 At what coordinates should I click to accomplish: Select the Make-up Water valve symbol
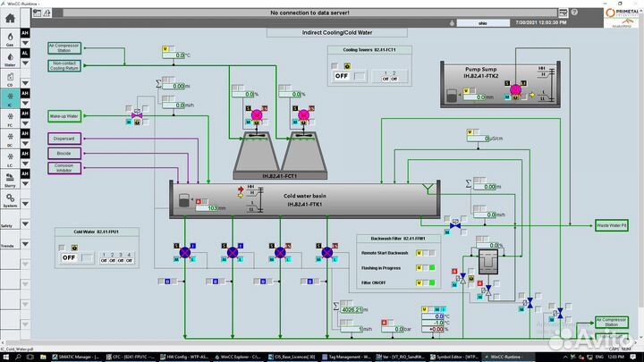pos(137,115)
